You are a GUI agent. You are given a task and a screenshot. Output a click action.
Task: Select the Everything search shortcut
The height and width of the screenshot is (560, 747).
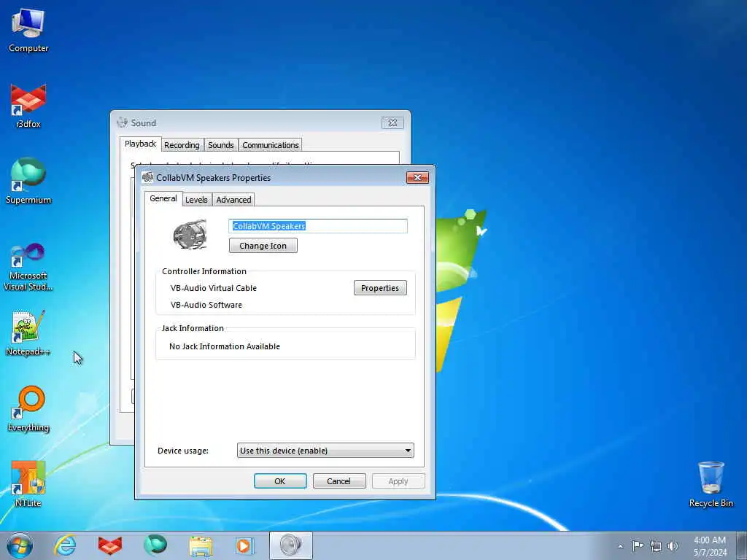tap(28, 408)
